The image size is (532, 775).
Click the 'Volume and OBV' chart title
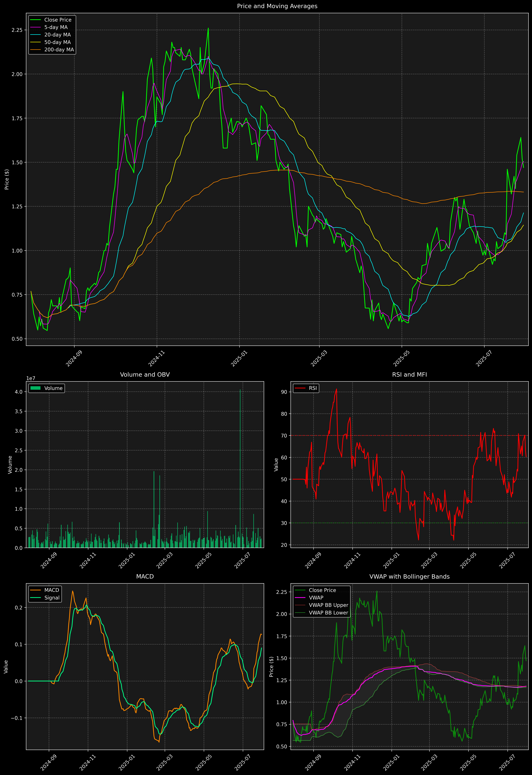145,374
